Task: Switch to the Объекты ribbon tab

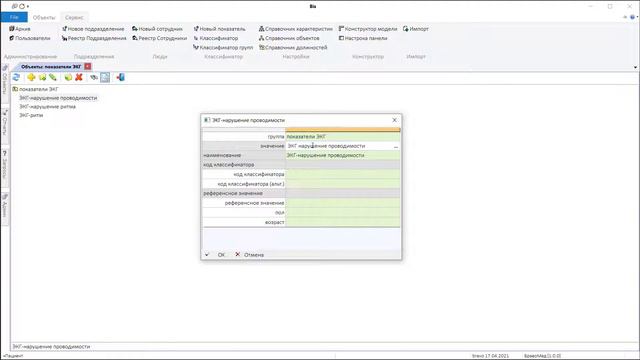Action: (x=44, y=17)
